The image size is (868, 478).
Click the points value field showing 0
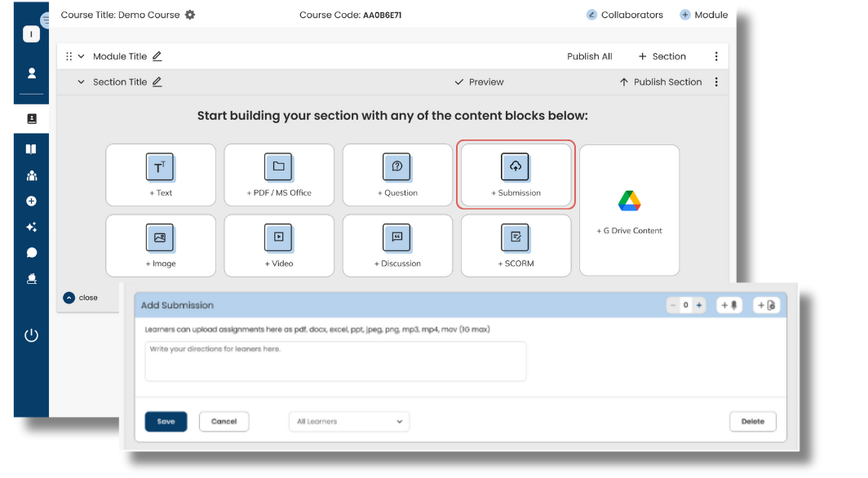(686, 305)
